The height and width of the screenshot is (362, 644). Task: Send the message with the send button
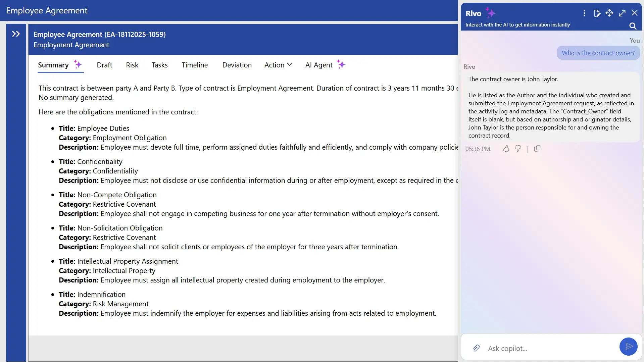628,346
